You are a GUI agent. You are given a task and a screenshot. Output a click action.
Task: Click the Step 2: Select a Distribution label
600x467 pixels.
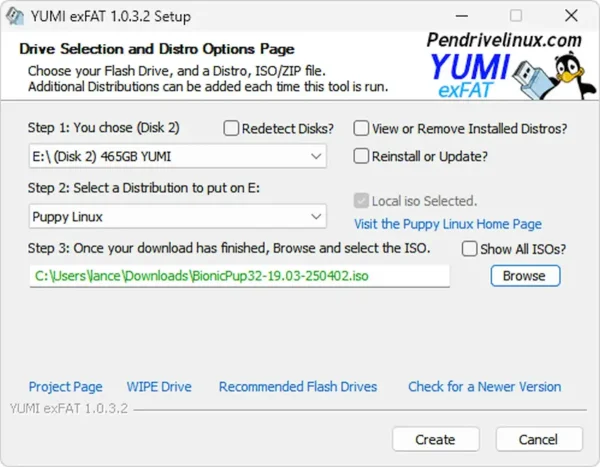coord(143,188)
